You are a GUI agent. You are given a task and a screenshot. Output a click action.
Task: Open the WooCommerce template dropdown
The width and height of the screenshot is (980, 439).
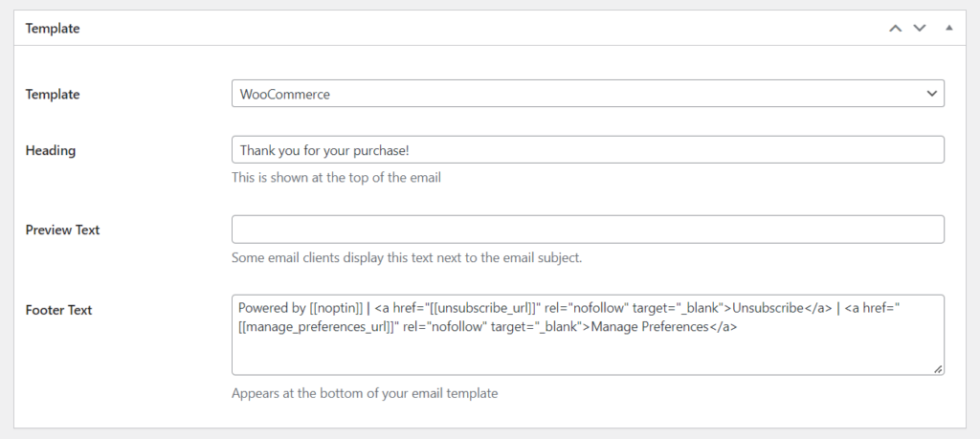coord(588,94)
